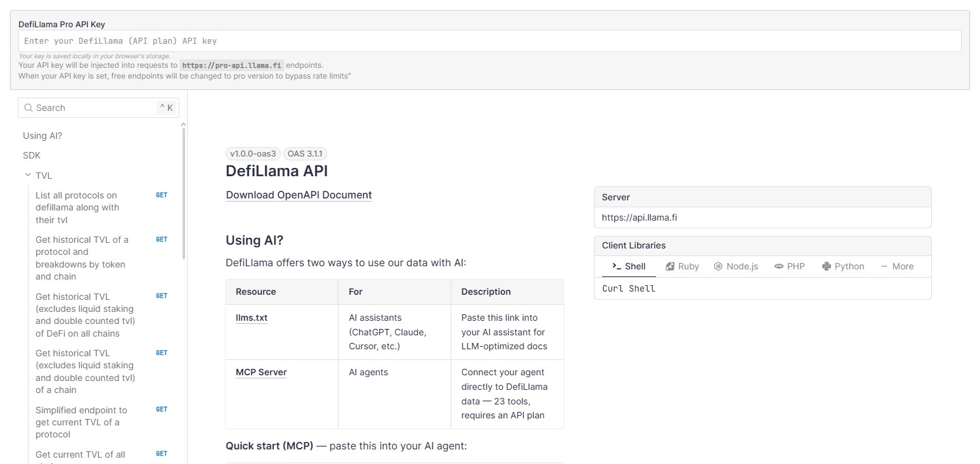Click the sidebar vertical scrollbar
Screen dimensions: 980x464
point(184,193)
